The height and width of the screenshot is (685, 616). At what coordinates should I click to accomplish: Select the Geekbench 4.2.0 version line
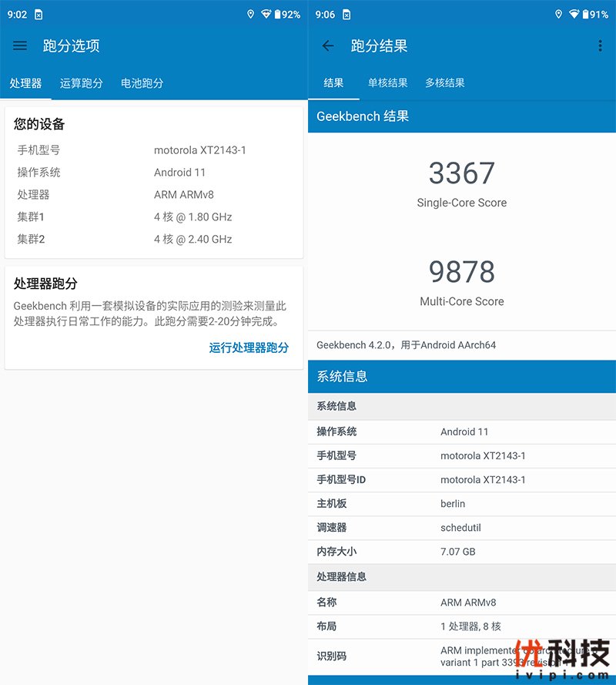pos(406,345)
